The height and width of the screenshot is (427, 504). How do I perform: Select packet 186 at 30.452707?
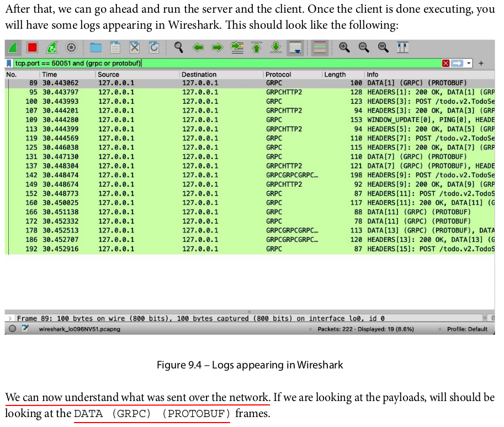pyautogui.click(x=250, y=240)
